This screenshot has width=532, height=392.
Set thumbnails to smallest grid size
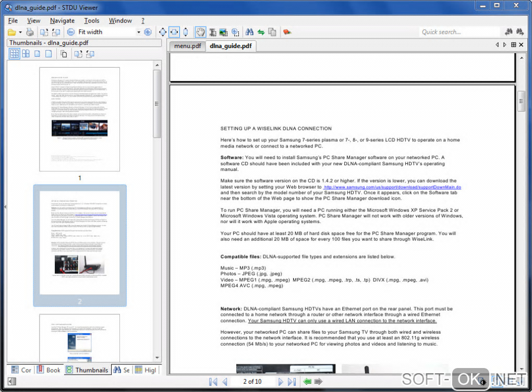(x=14, y=54)
